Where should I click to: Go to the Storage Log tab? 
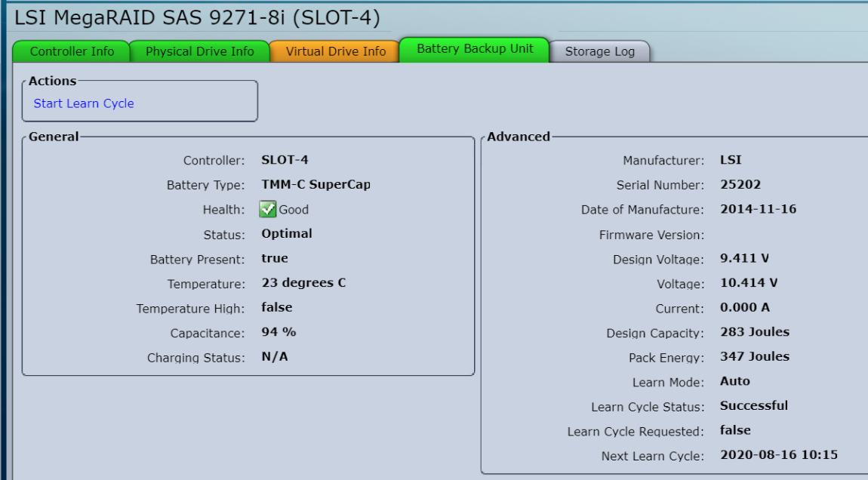(599, 51)
